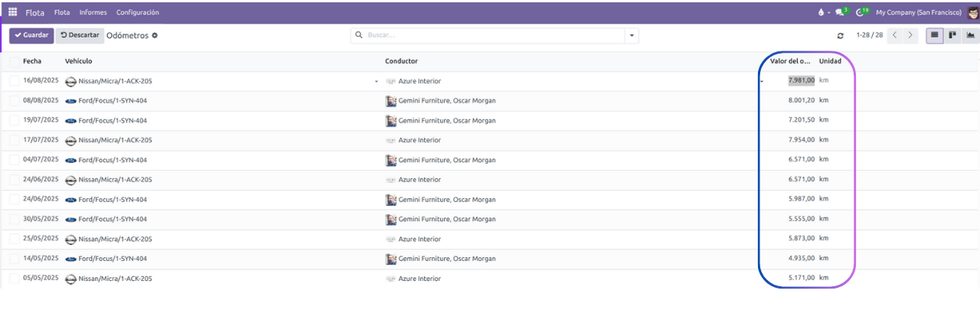Screen dimensions: 980x310
Task: Check the 08/08/2025 Ford Focus row
Action: 14,101
